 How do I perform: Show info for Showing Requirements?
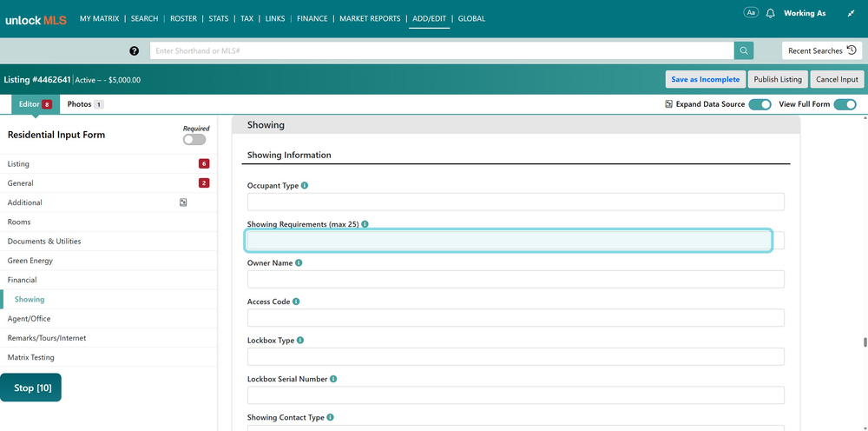(365, 224)
